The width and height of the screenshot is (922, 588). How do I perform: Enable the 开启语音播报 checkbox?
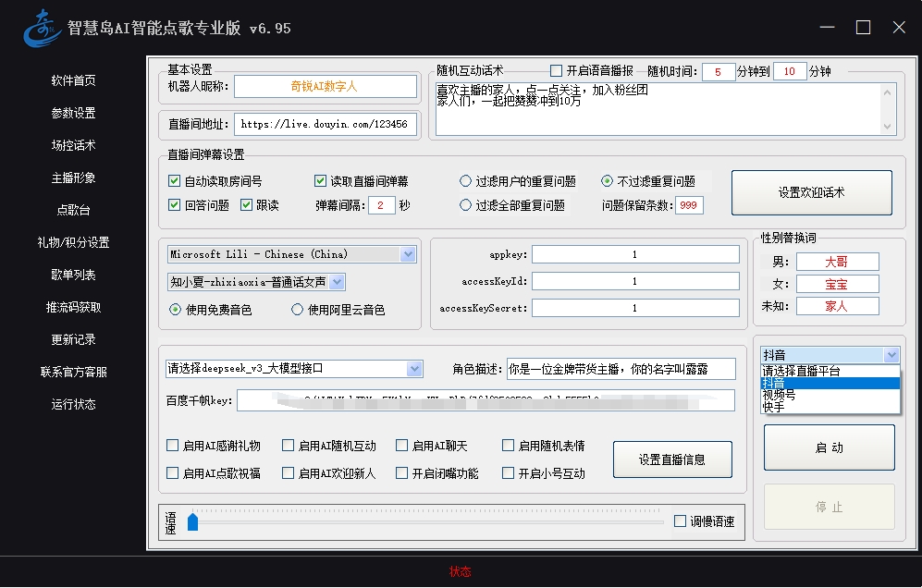[x=556, y=71]
